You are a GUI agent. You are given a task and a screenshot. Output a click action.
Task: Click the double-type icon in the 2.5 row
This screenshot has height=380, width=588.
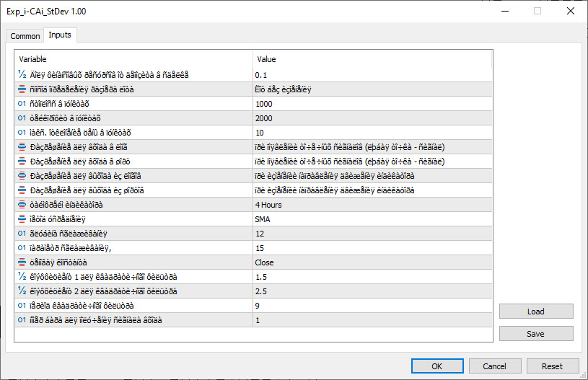click(x=22, y=291)
